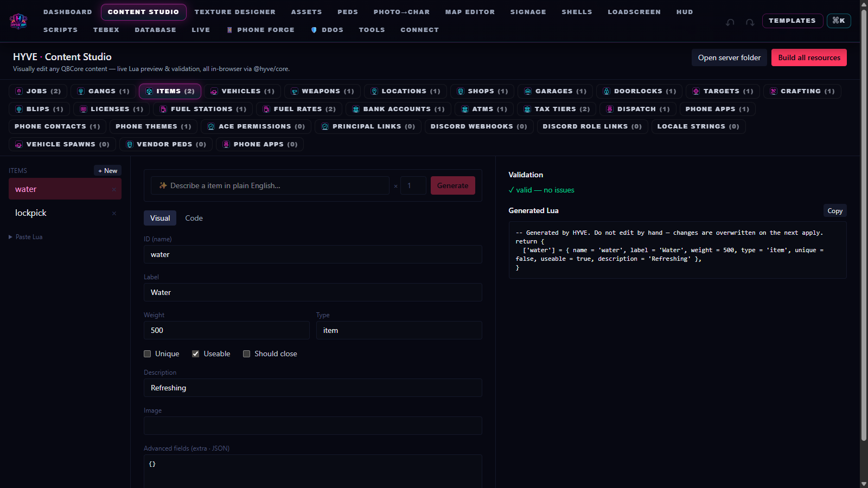Open the DDOS section
868x488 pixels.
click(x=327, y=30)
